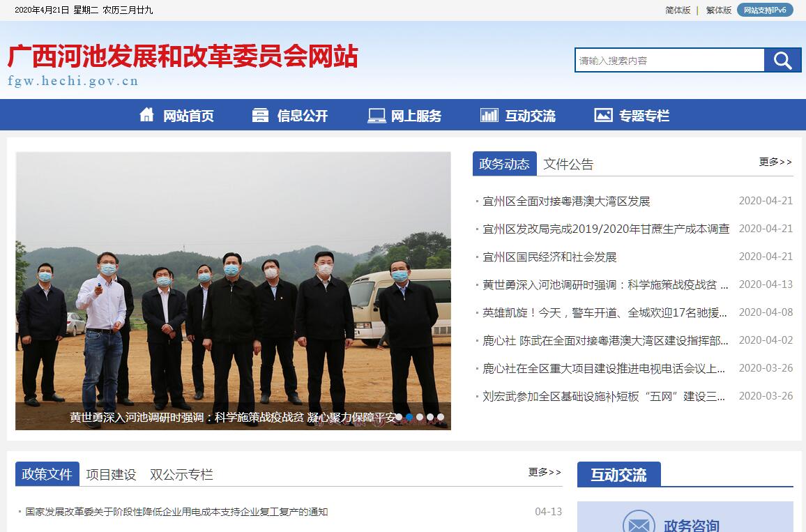Switch to 简体版 language version

tap(678, 10)
